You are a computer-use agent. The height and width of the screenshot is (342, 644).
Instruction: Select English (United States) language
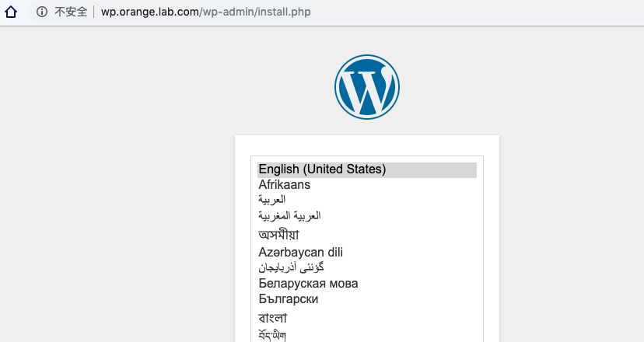pyautogui.click(x=367, y=169)
